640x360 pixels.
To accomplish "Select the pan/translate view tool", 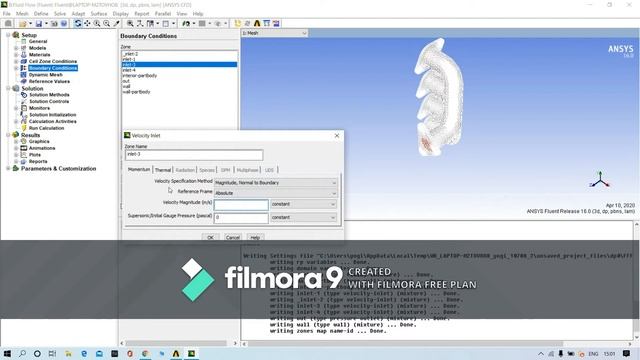I will tap(87, 24).
